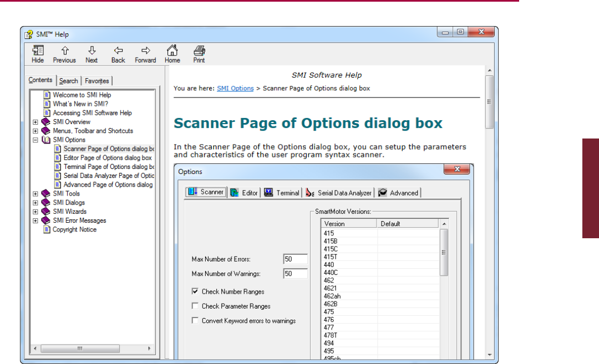Click the Terminal tab monitor icon

(x=268, y=192)
